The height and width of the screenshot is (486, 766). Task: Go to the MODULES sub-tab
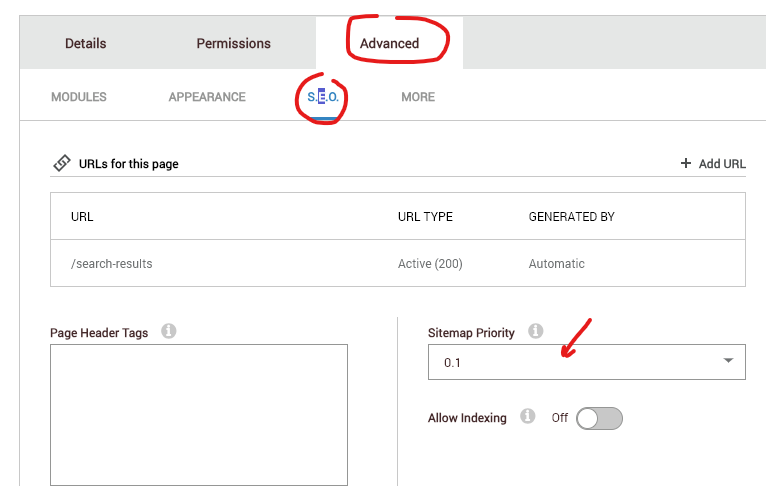(x=79, y=97)
